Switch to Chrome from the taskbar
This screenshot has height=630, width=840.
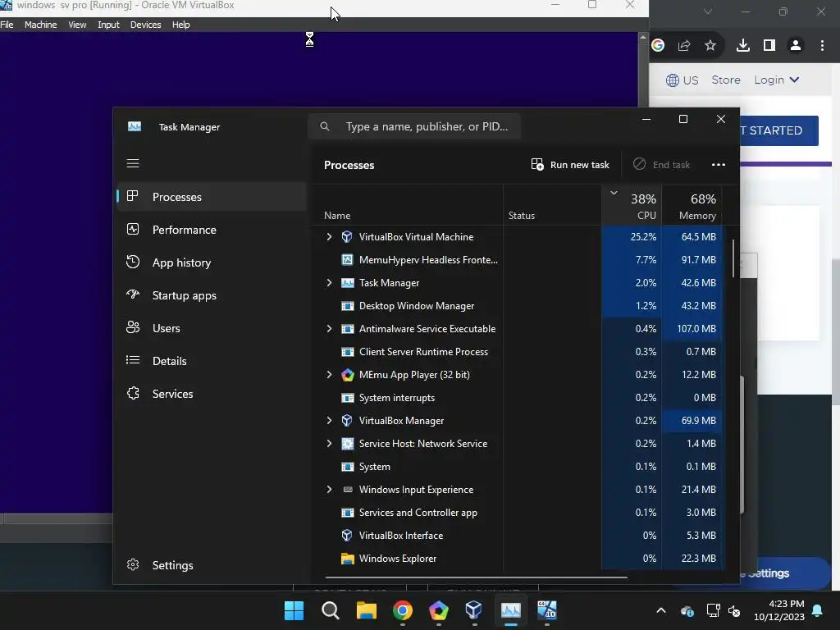[403, 610]
